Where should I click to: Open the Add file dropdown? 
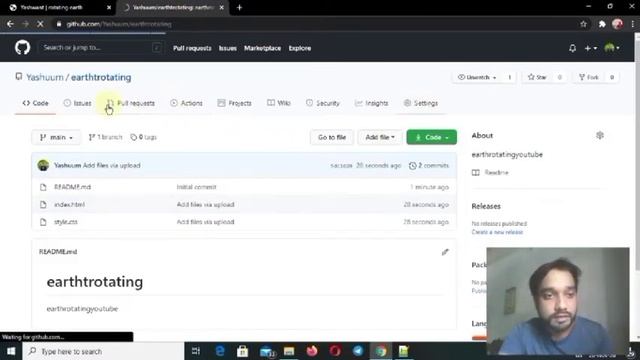pos(380,137)
